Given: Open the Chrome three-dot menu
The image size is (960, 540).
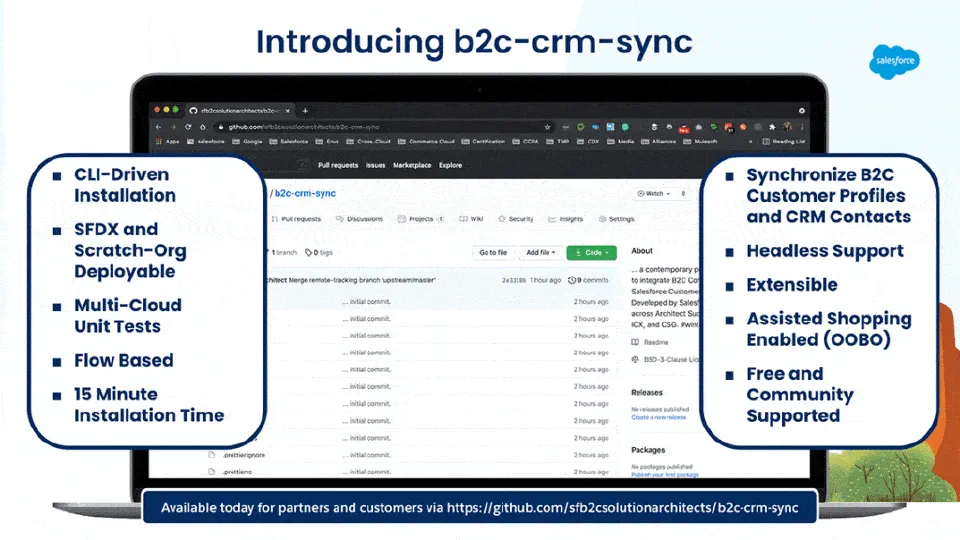Looking at the screenshot, I should (801, 127).
